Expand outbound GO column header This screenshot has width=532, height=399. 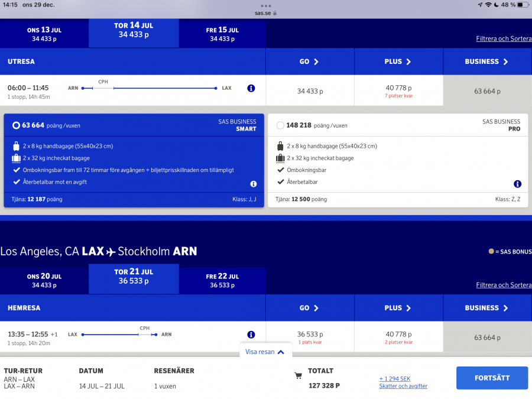click(x=309, y=61)
